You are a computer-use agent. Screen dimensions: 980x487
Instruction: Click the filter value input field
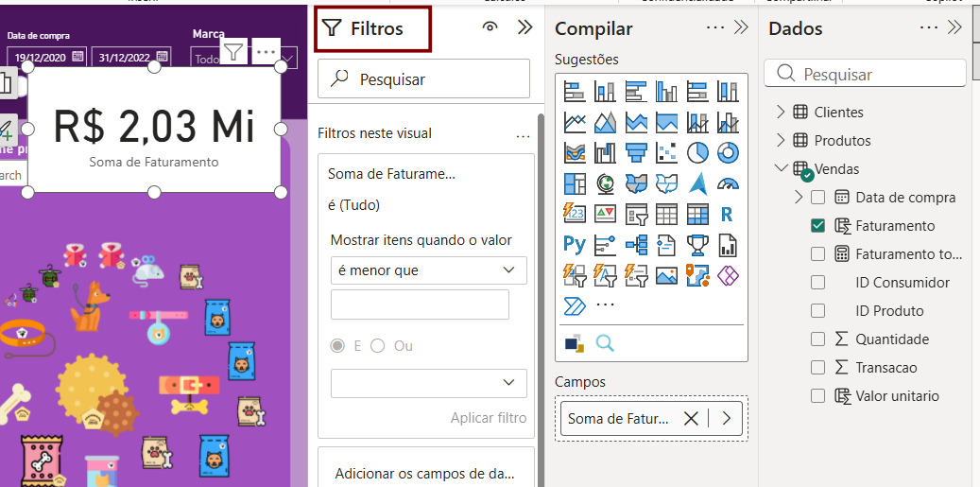tap(420, 304)
